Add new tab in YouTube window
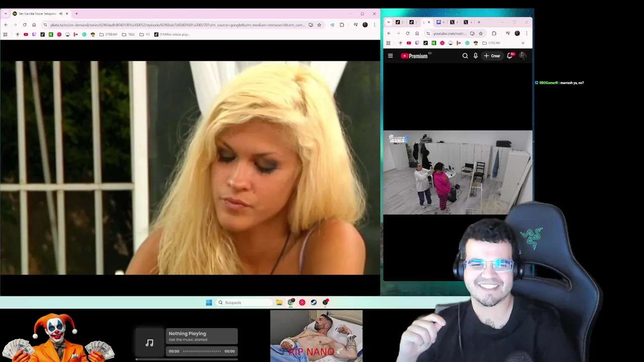The image size is (644, 362). 479,22
